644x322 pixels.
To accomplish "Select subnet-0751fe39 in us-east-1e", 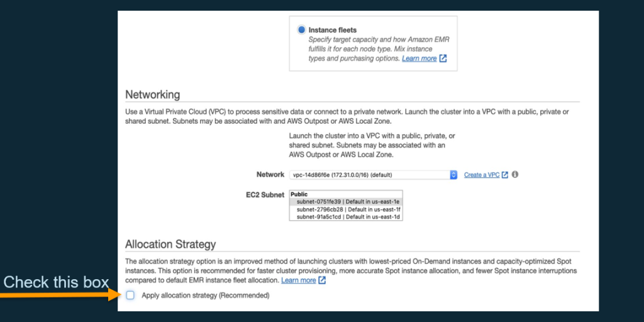I will pyautogui.click(x=345, y=202).
